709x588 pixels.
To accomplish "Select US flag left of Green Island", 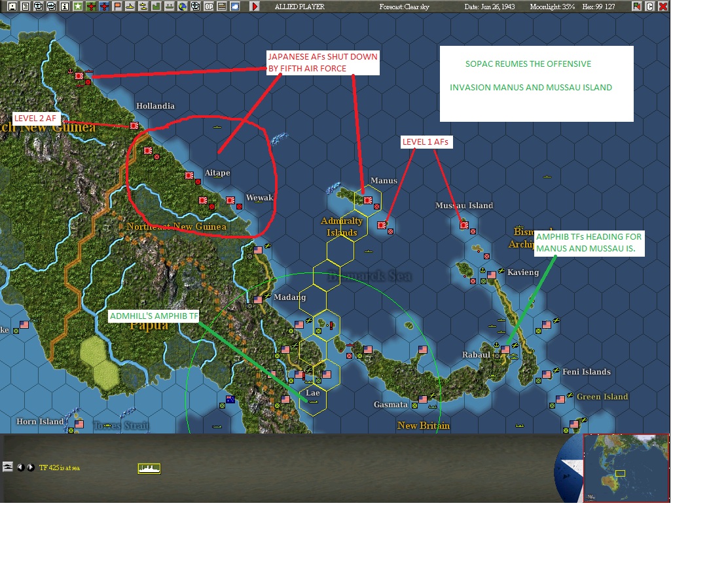I will click(x=560, y=399).
